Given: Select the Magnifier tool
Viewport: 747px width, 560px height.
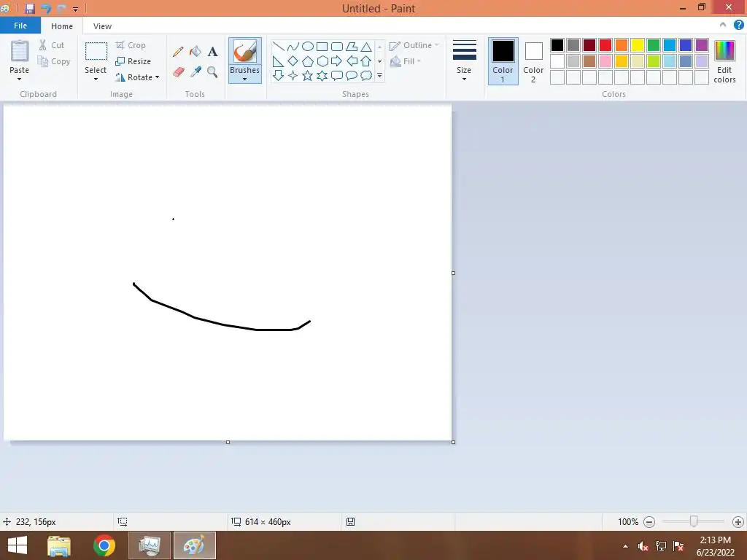Looking at the screenshot, I should point(212,72).
